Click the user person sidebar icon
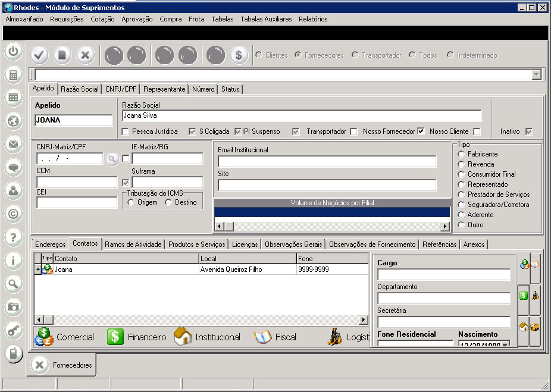551x392 pixels. tap(13, 191)
